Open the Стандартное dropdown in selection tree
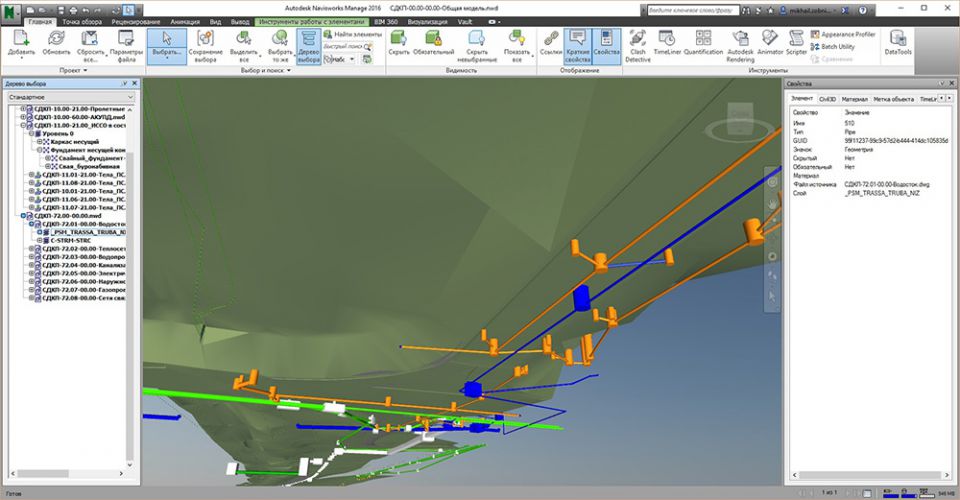 point(70,97)
